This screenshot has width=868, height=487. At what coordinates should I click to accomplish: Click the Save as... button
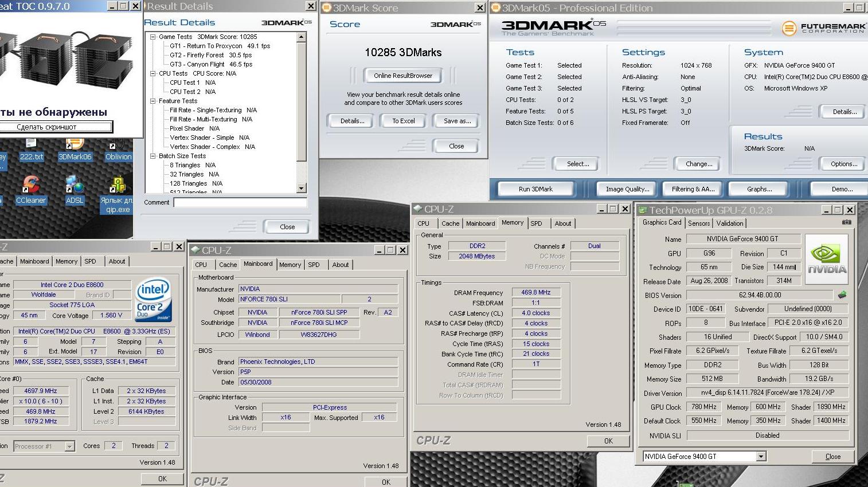click(x=457, y=121)
